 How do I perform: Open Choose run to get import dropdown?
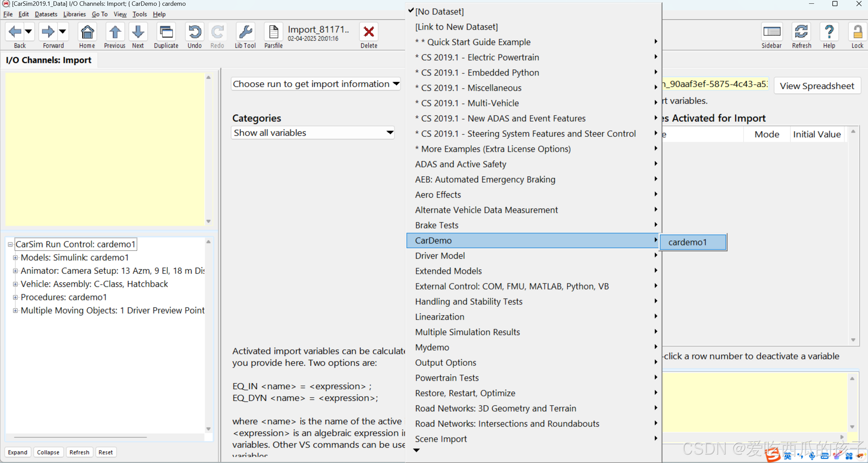pos(316,84)
